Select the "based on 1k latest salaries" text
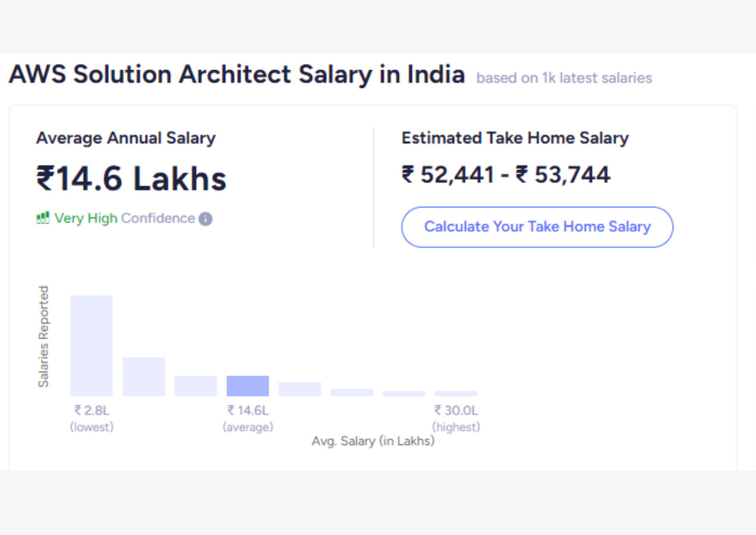756x535 pixels. pos(564,78)
